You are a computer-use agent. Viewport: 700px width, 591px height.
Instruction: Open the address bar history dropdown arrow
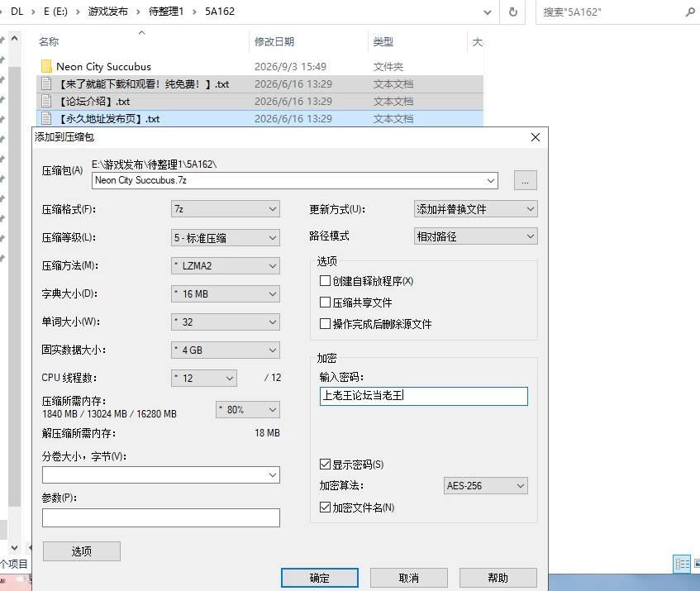pyautogui.click(x=488, y=12)
